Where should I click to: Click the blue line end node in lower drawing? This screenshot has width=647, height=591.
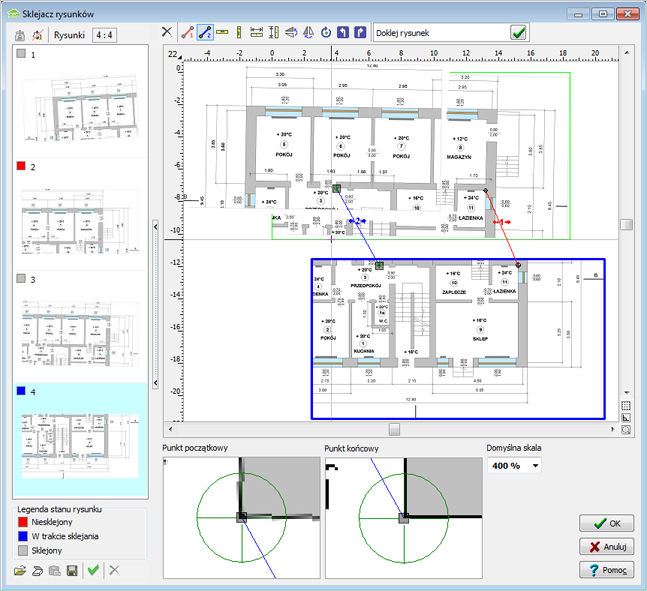click(x=379, y=265)
